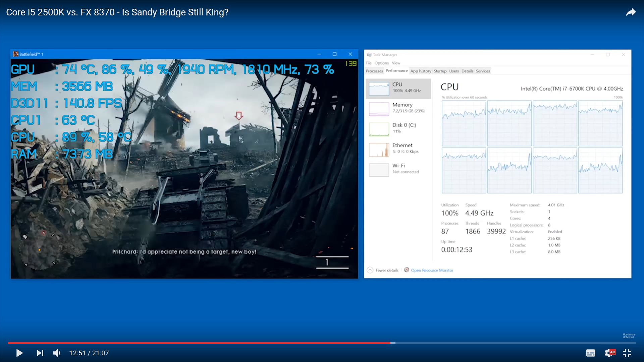Click the video title text
644x362 pixels.
click(x=117, y=12)
